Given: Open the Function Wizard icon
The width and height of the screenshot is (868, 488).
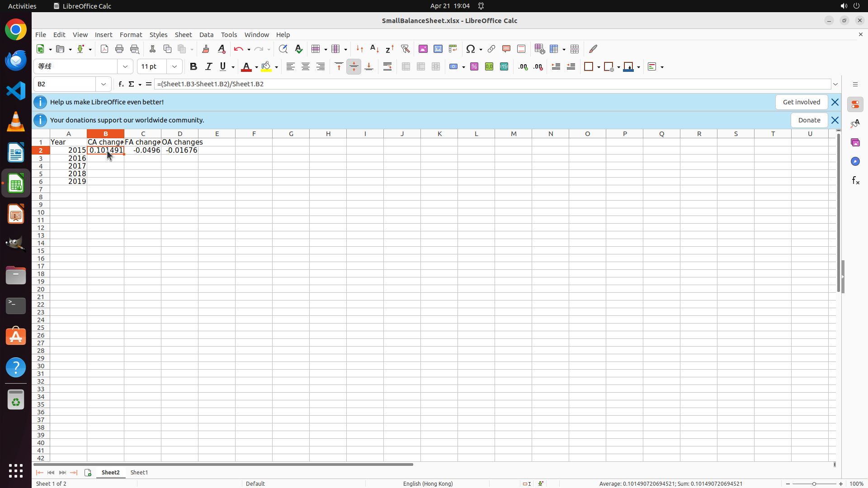Looking at the screenshot, I should [121, 84].
